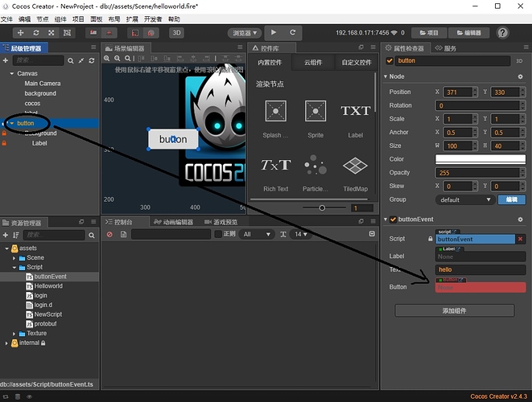
Task: Collapse the buttonEvent component section
Action: pos(386,219)
